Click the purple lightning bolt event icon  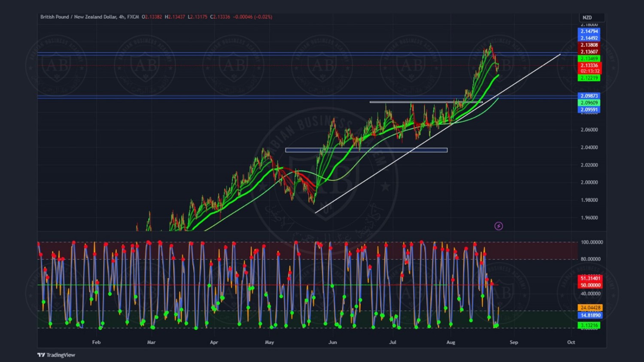(x=498, y=226)
